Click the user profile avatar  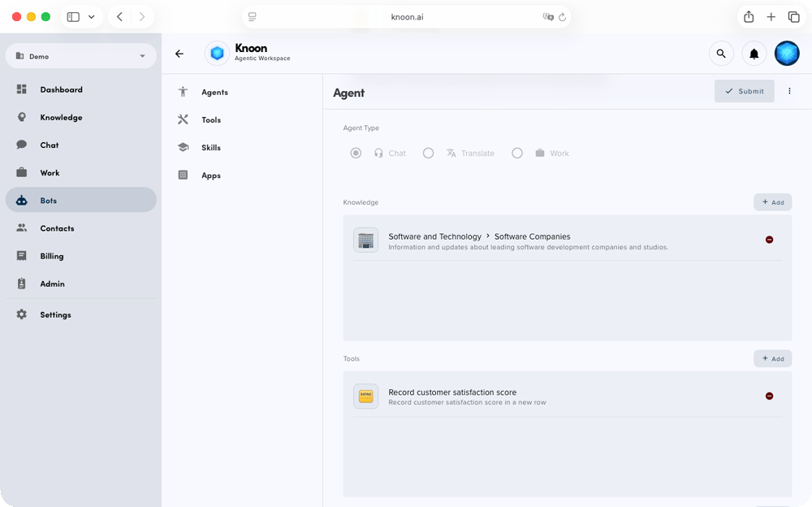point(787,54)
